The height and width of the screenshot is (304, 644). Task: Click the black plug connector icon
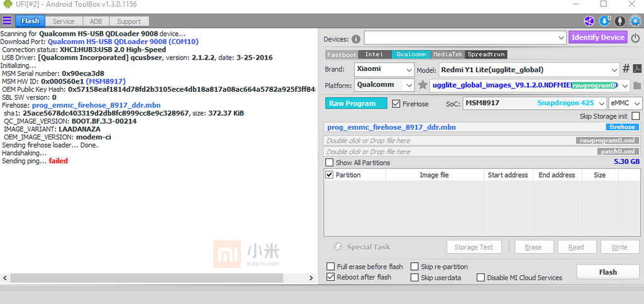tap(619, 21)
